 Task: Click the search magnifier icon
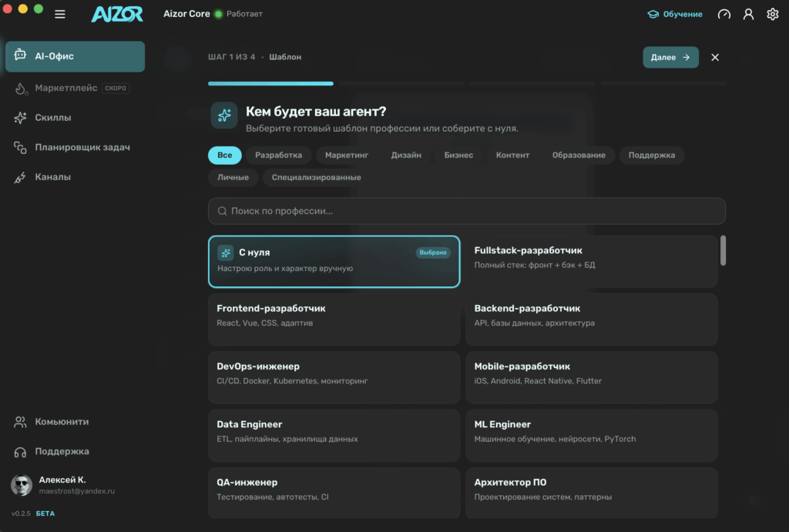click(222, 211)
